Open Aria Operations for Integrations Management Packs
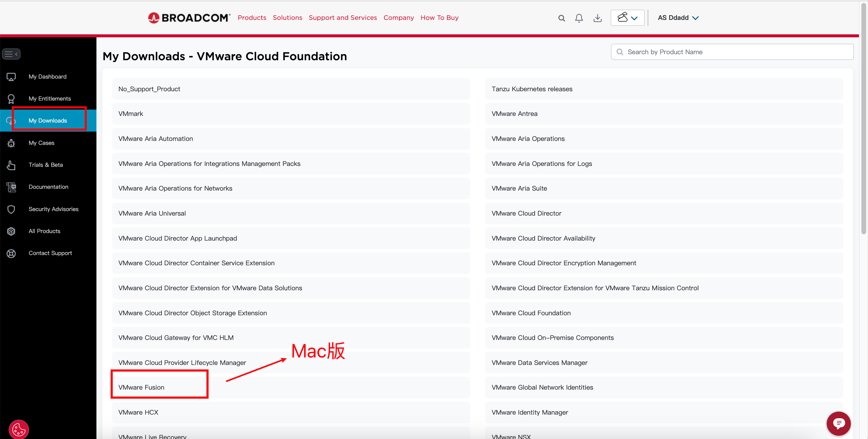868x439 pixels. point(291,163)
